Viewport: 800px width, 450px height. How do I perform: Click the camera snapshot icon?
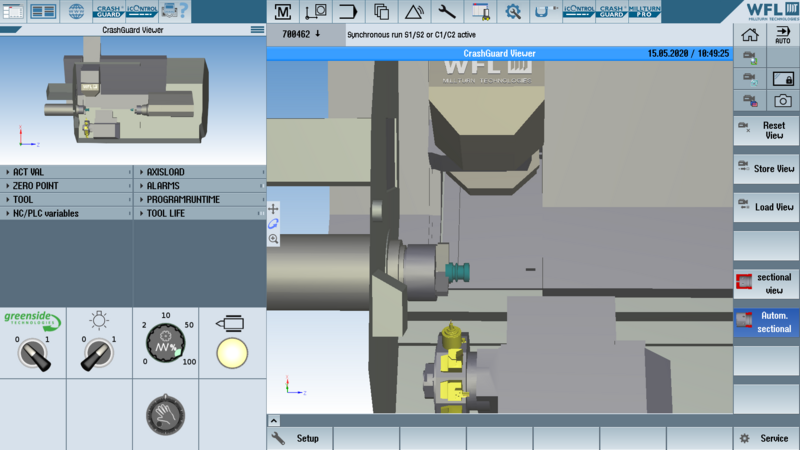(783, 101)
